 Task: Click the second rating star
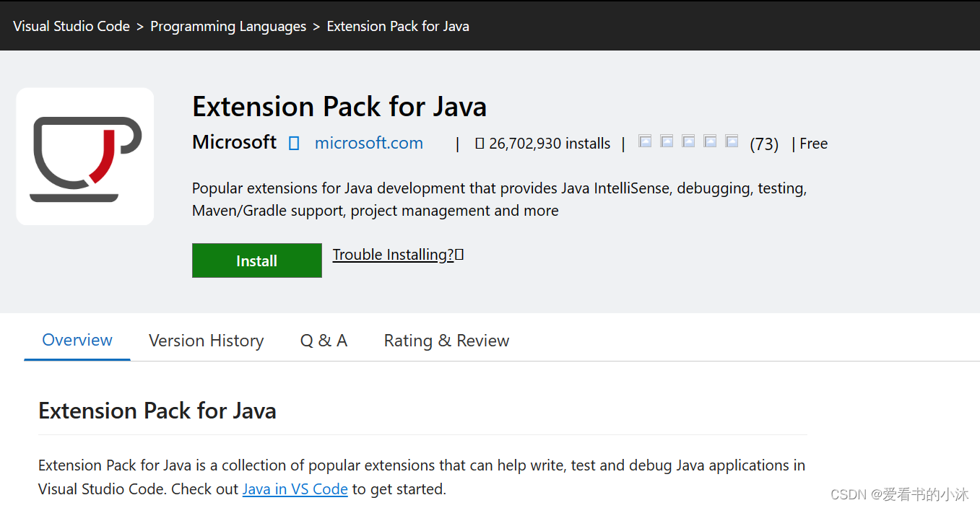click(667, 141)
